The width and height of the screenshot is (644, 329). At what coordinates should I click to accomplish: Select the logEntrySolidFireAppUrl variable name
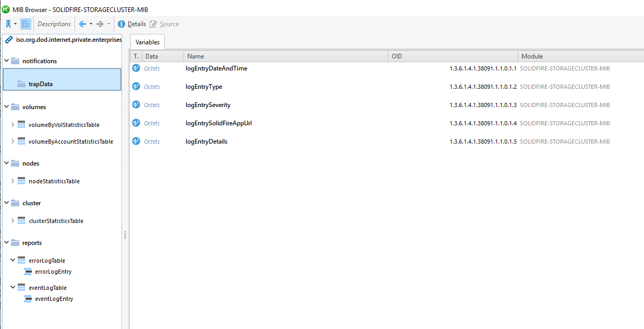click(219, 123)
